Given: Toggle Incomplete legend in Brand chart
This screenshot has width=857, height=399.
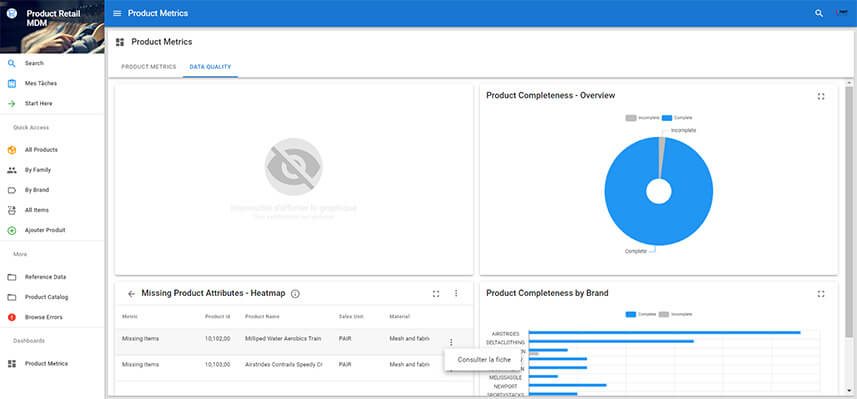Looking at the screenshot, I should point(676,314).
